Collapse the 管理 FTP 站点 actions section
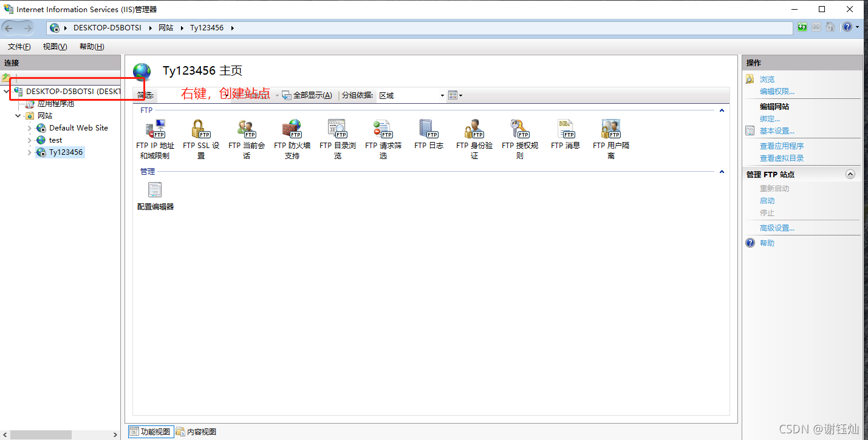This screenshot has width=868, height=440. point(850,174)
